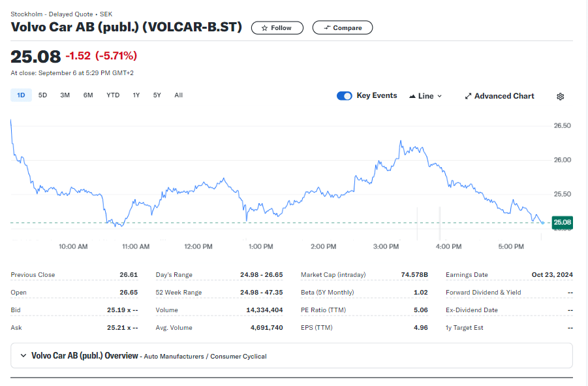This screenshot has height=386, width=588.
Task: Click the 26.50 y-axis label
Action: pyautogui.click(x=562, y=125)
